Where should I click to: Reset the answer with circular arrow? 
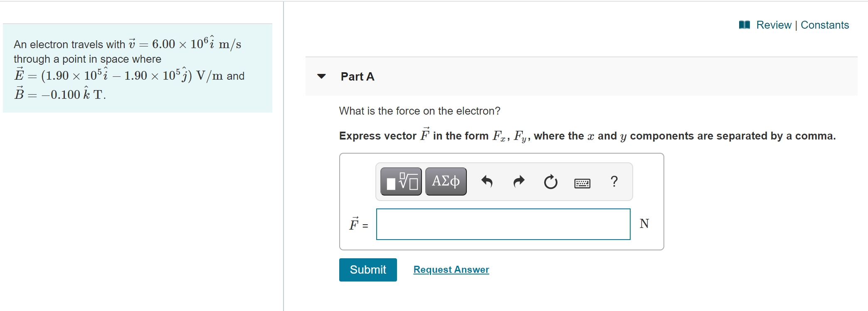pos(550,182)
